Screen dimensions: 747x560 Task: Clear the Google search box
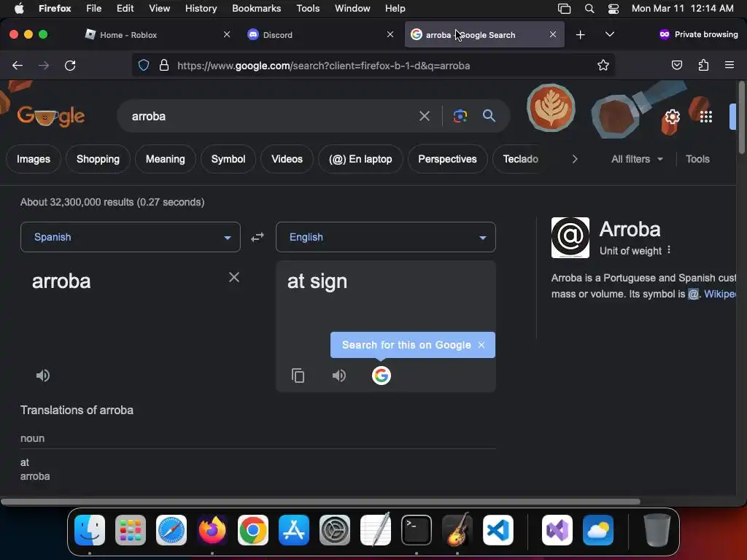point(424,116)
